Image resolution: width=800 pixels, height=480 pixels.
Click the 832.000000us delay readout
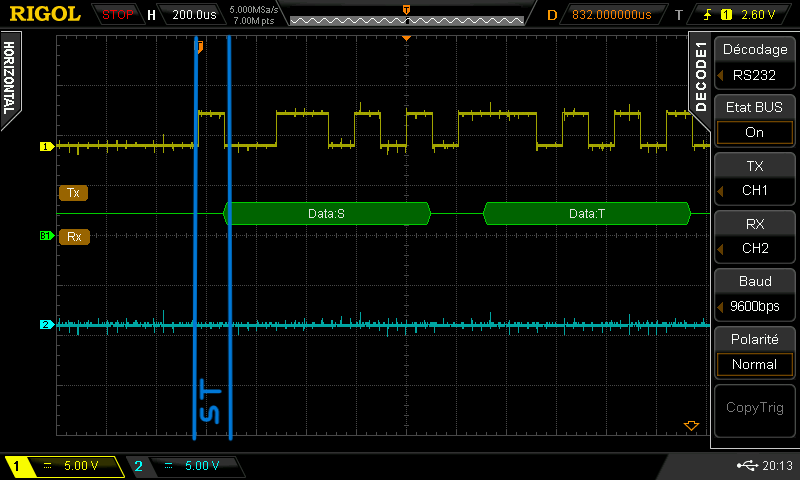point(612,15)
